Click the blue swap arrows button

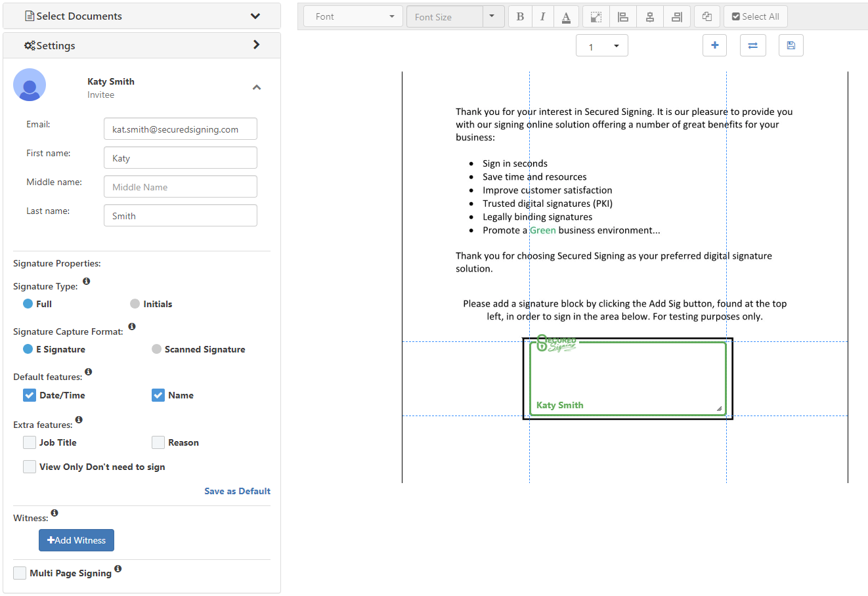point(753,45)
